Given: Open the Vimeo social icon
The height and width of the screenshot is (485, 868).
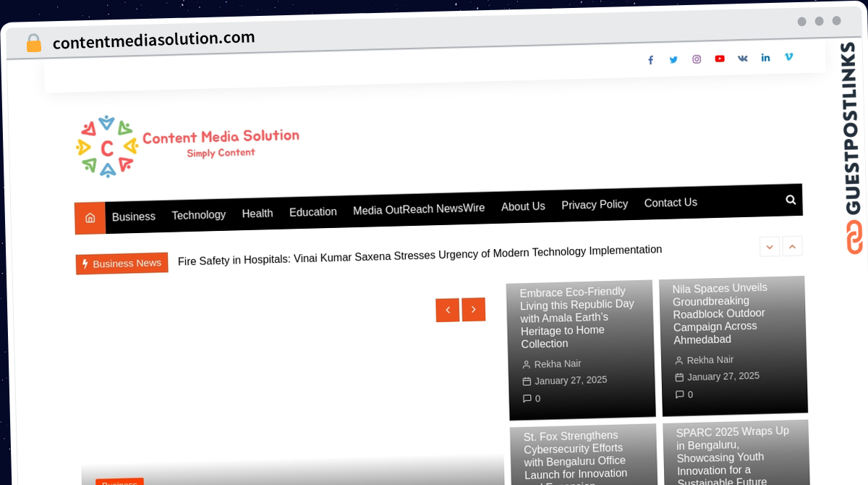Looking at the screenshot, I should (x=788, y=56).
